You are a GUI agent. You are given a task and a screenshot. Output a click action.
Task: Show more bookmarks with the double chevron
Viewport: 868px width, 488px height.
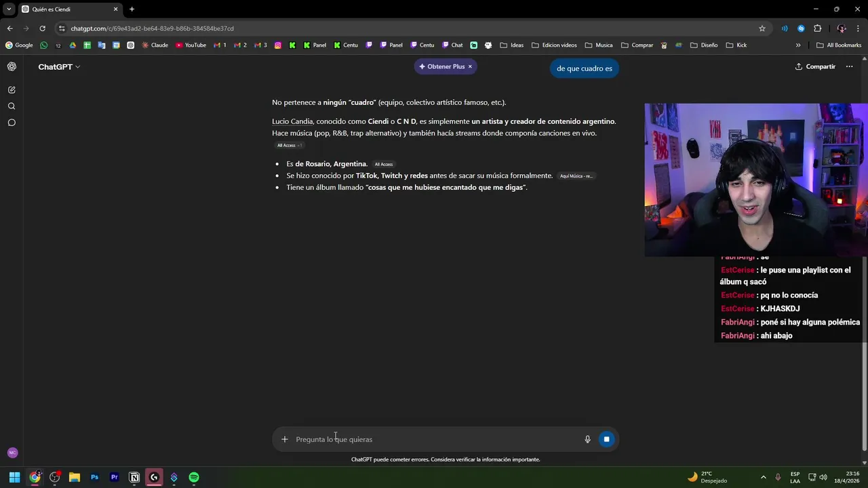[798, 45]
